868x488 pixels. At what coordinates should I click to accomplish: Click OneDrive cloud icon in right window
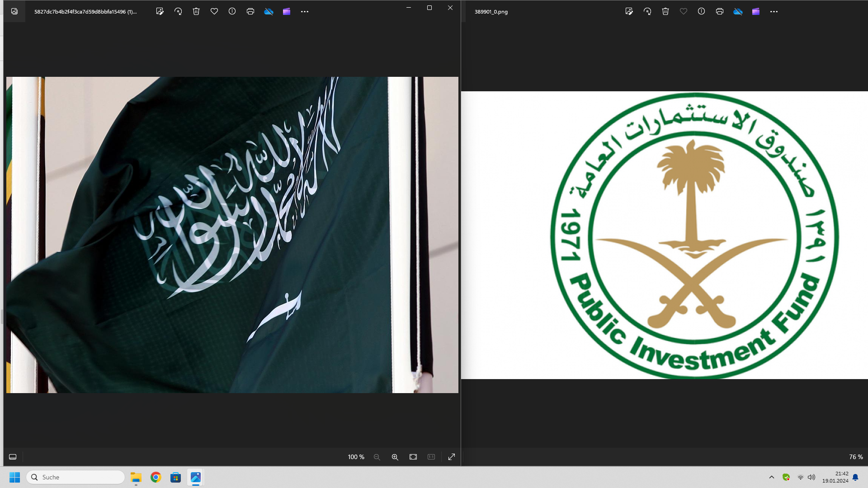[x=738, y=12]
